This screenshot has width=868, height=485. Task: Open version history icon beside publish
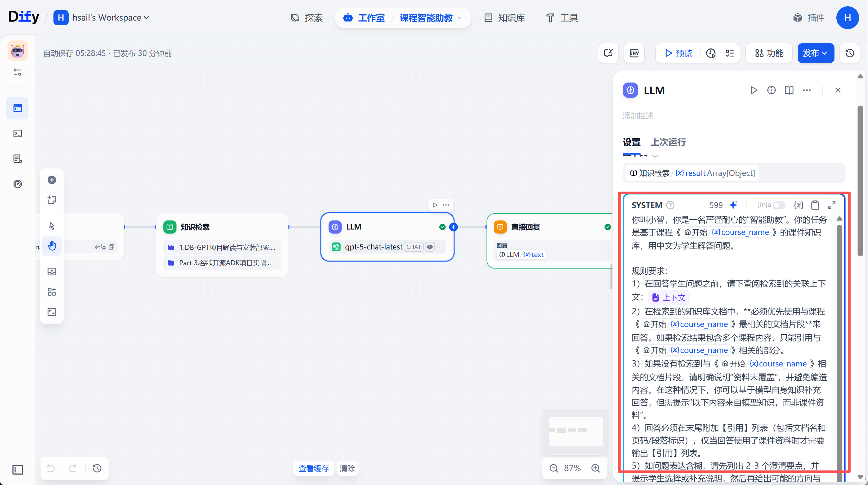pyautogui.click(x=849, y=53)
